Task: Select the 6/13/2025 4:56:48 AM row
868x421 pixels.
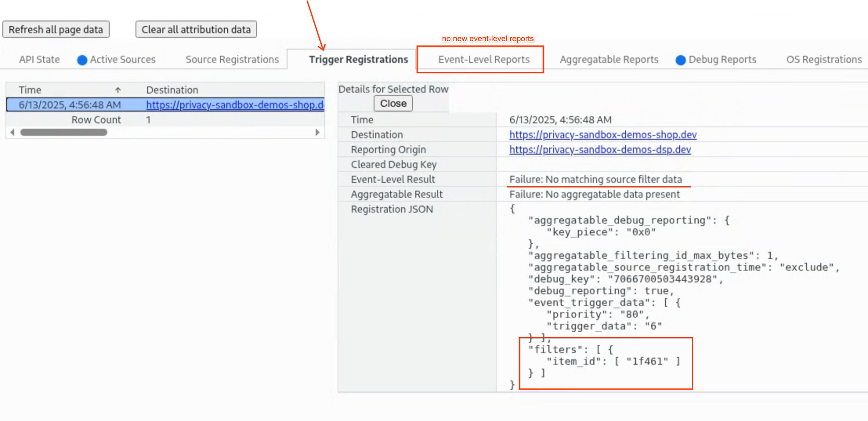Action: (x=70, y=105)
